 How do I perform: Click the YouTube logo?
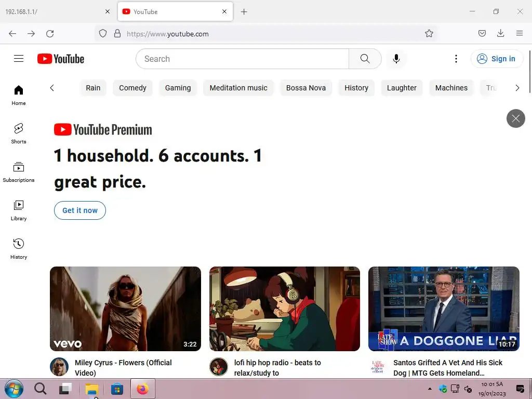(x=61, y=59)
